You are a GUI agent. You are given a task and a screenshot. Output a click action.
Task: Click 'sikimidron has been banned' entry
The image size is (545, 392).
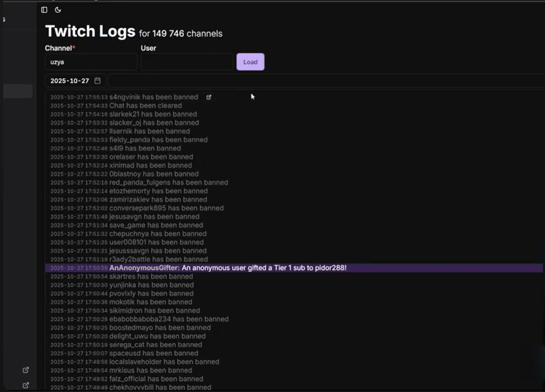155,310
